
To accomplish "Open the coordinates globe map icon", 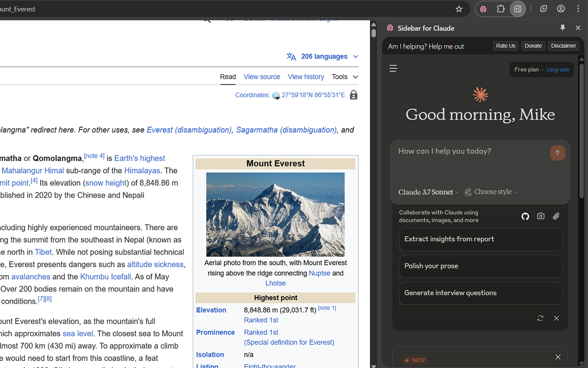I will click(x=276, y=96).
